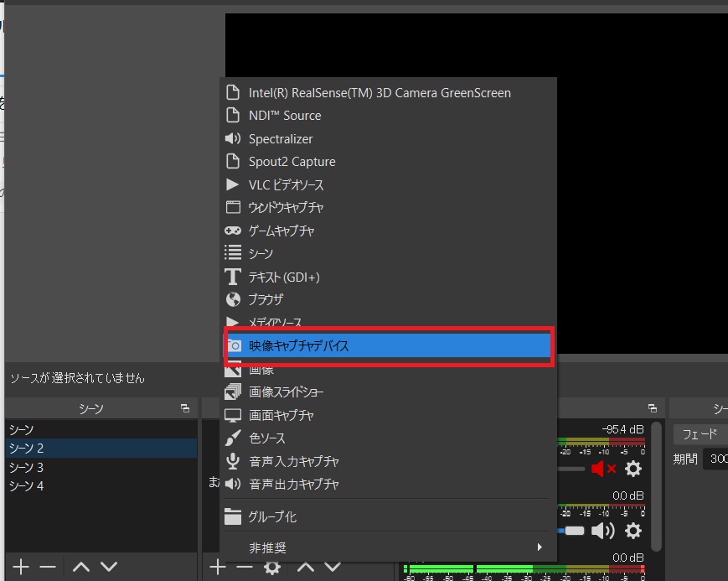The height and width of the screenshot is (581, 728).
Task: Click the T icon for テキスト (GDI+)
Action: coord(233,277)
